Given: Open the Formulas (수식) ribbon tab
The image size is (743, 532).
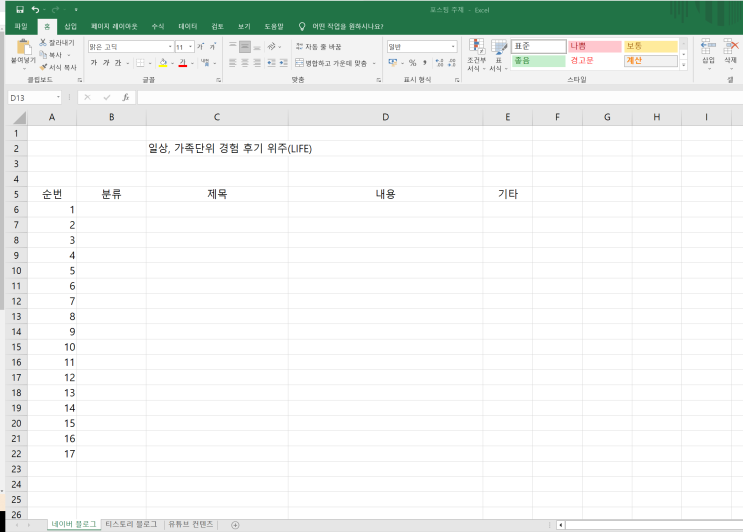Looking at the screenshot, I should point(158,26).
